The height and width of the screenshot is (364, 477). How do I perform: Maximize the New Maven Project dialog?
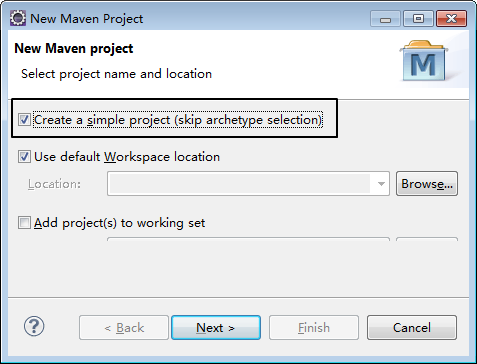tap(418, 19)
